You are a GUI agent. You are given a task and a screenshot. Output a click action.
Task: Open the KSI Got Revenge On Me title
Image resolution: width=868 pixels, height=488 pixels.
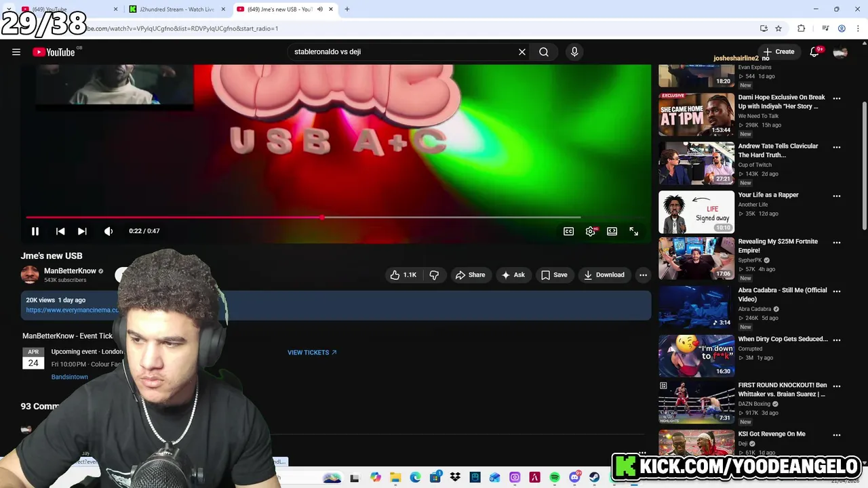[772, 434]
